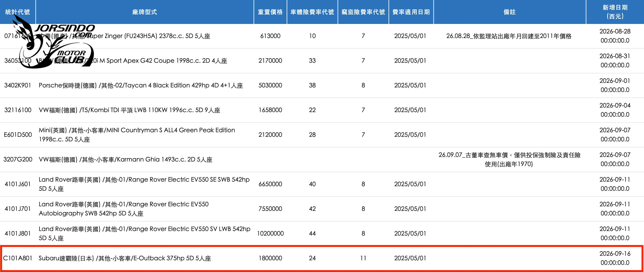The width and height of the screenshot is (644, 272).
Task: Click the price 7550000 cell
Action: point(270,209)
